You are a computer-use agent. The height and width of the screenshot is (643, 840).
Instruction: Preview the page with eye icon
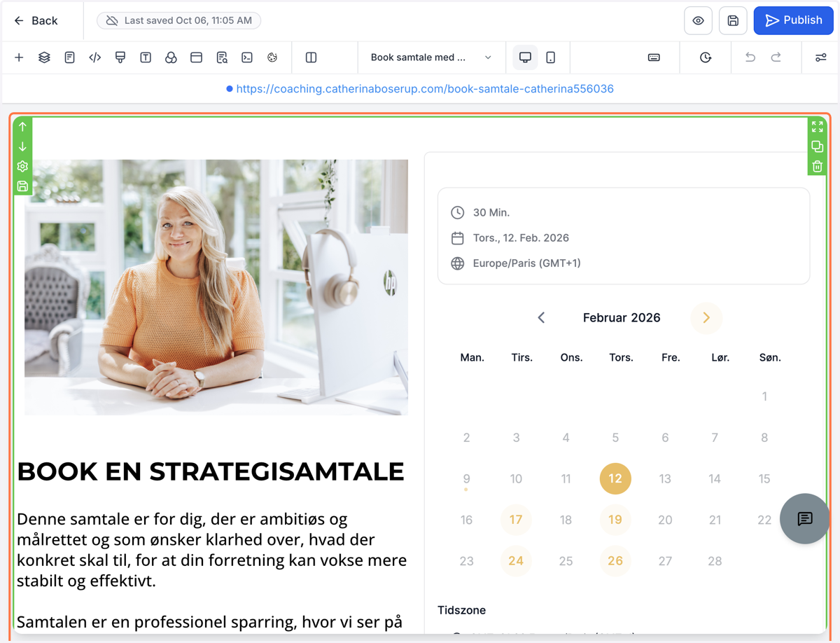pyautogui.click(x=698, y=21)
